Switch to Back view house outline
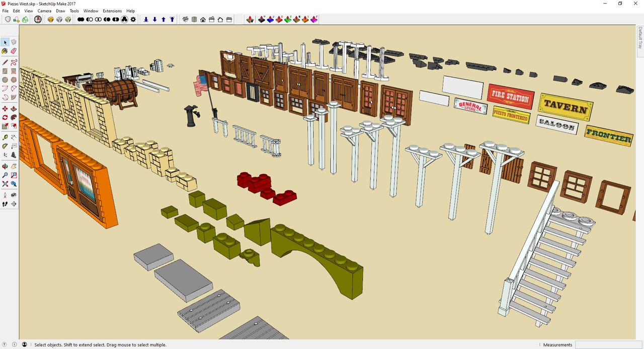644x349 pixels. coord(220,19)
